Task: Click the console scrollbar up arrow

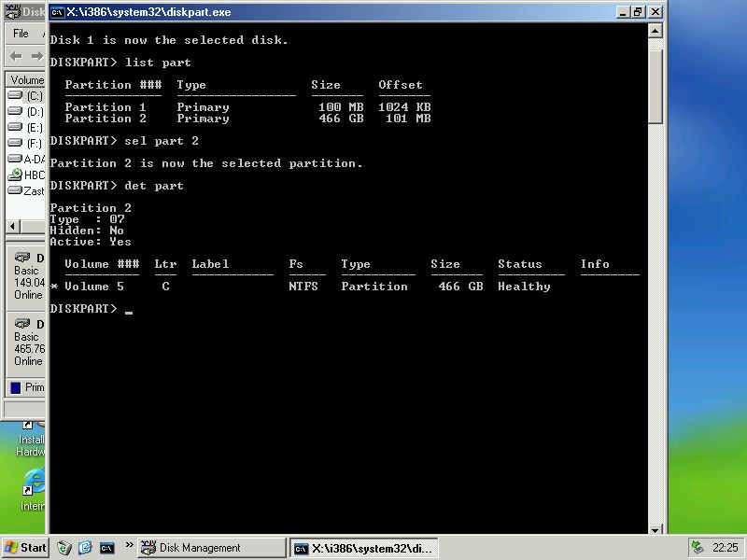Action: [655, 31]
